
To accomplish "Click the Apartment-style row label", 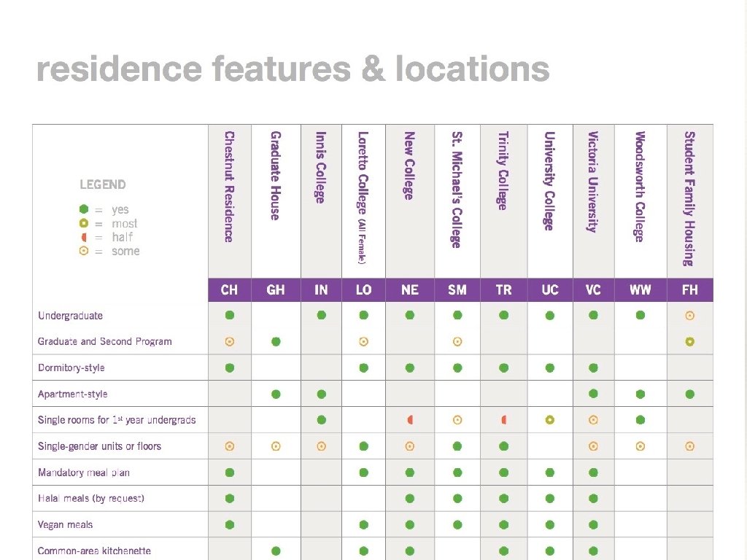I will click(x=73, y=394).
